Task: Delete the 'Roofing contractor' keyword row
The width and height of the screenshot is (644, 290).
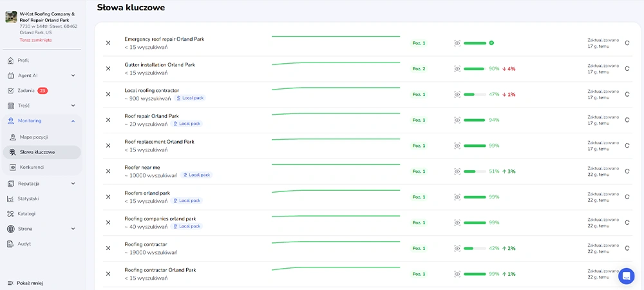Action: tap(108, 248)
